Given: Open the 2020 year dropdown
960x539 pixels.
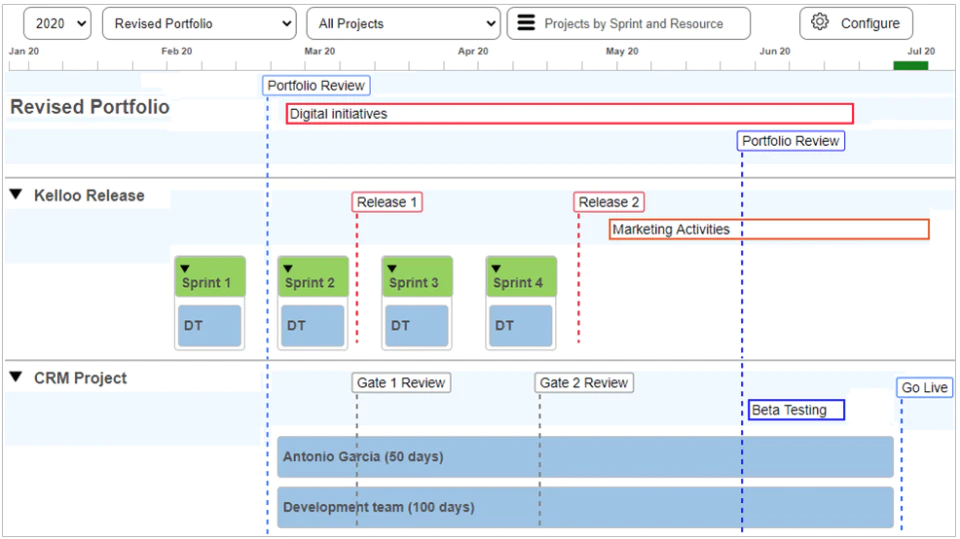Looking at the screenshot, I should pyautogui.click(x=57, y=24).
